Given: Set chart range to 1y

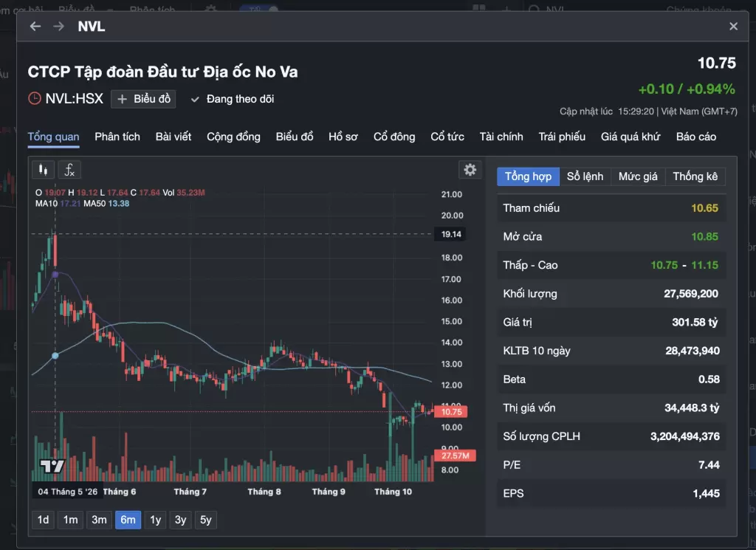Looking at the screenshot, I should pyautogui.click(x=155, y=520).
